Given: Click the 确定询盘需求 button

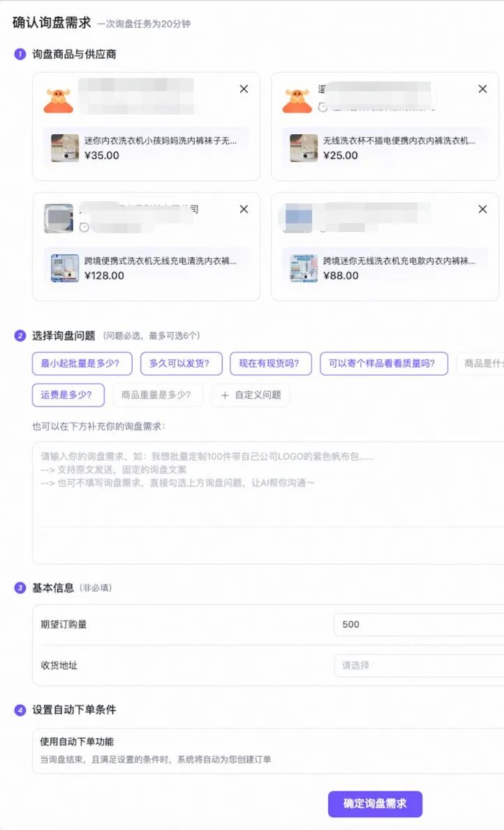Looking at the screenshot, I should [x=375, y=804].
